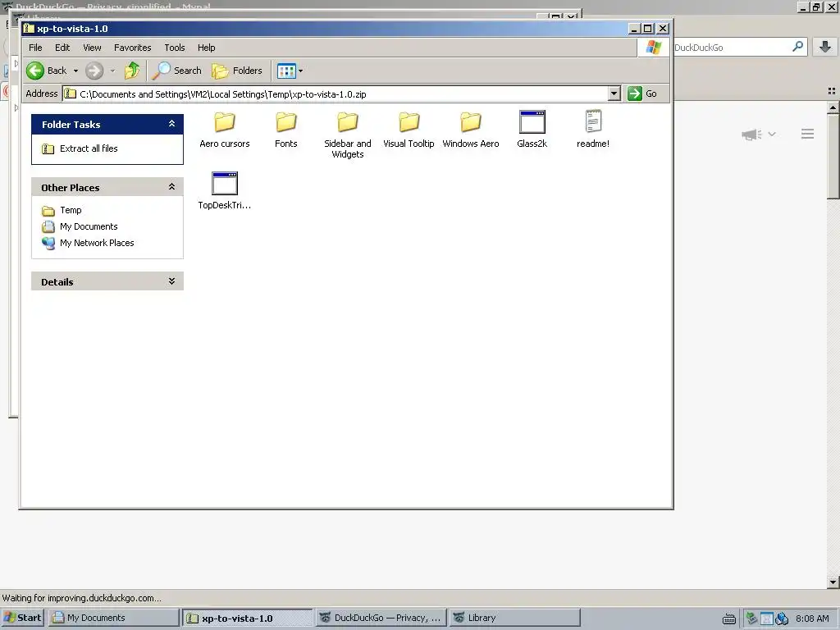
Task: Click the Start button
Action: click(22, 618)
